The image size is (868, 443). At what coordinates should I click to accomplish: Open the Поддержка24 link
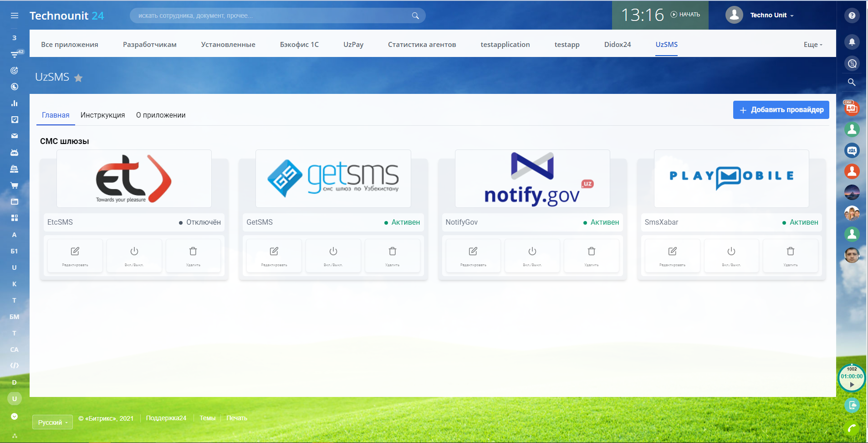click(x=166, y=418)
